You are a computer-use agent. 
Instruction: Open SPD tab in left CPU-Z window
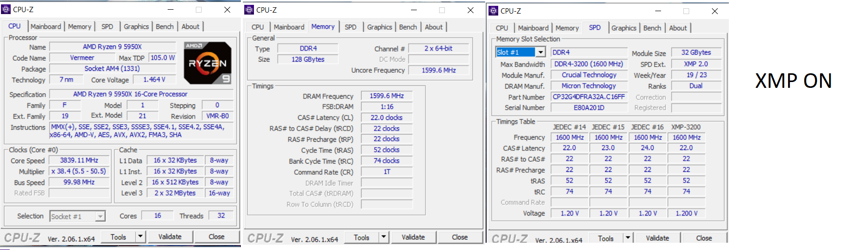pos(107,27)
